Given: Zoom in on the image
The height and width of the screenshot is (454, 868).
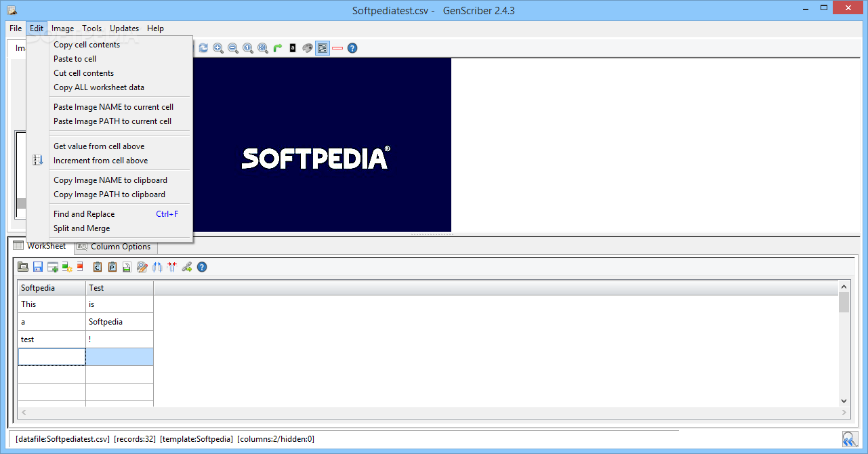Looking at the screenshot, I should coord(218,48).
